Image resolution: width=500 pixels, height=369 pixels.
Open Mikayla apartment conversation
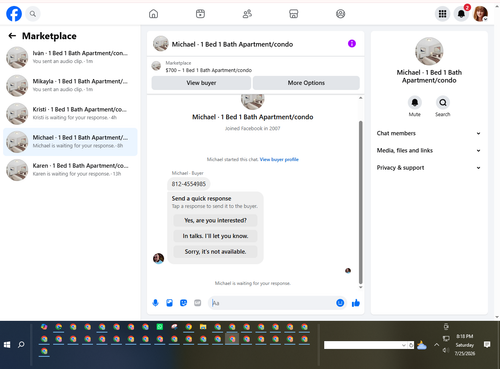point(70,85)
